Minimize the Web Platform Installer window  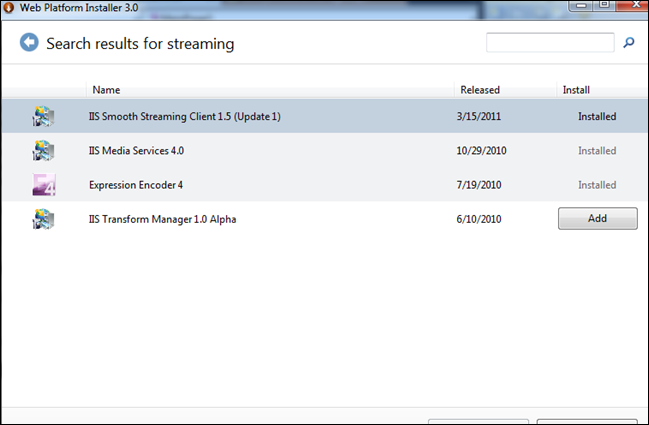tap(579, 6)
